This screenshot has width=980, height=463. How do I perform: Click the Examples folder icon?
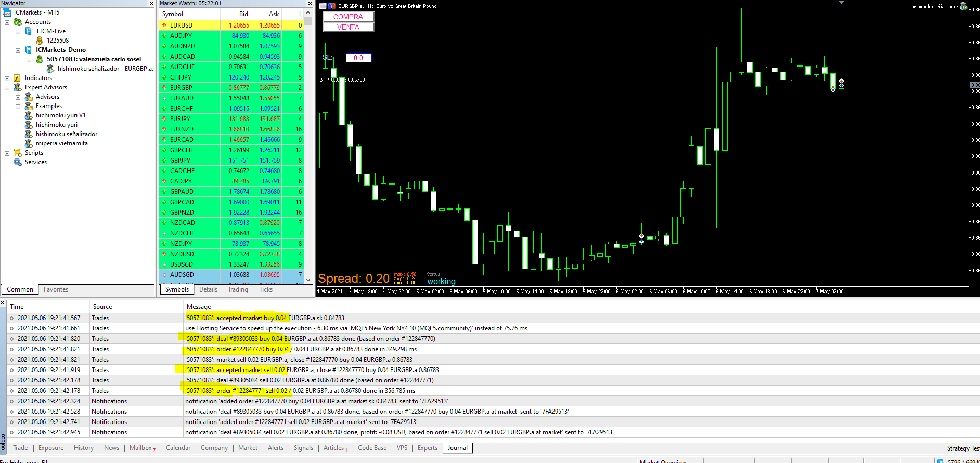pyautogui.click(x=29, y=106)
